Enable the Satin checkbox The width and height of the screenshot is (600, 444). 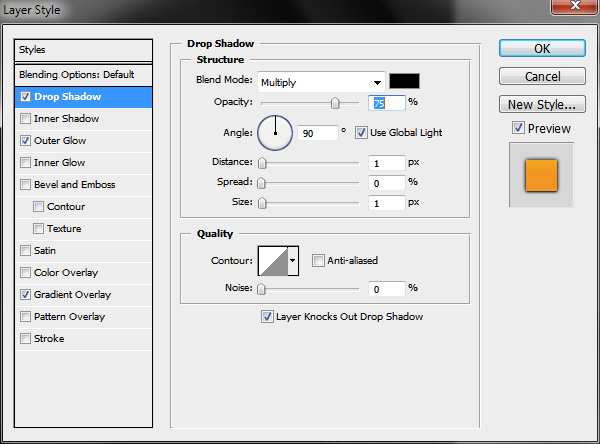(x=25, y=250)
